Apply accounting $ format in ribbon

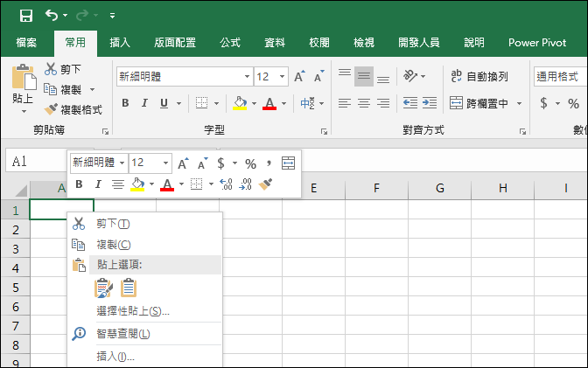click(543, 102)
